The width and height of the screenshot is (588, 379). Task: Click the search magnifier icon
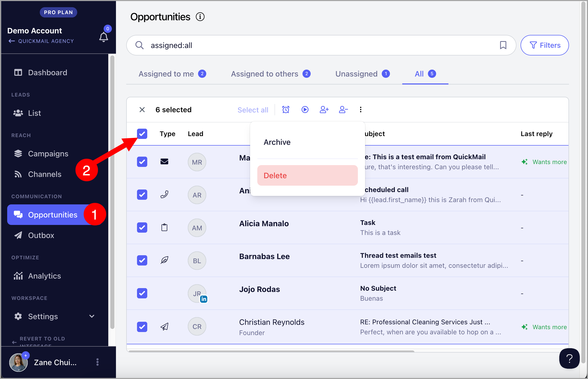139,45
